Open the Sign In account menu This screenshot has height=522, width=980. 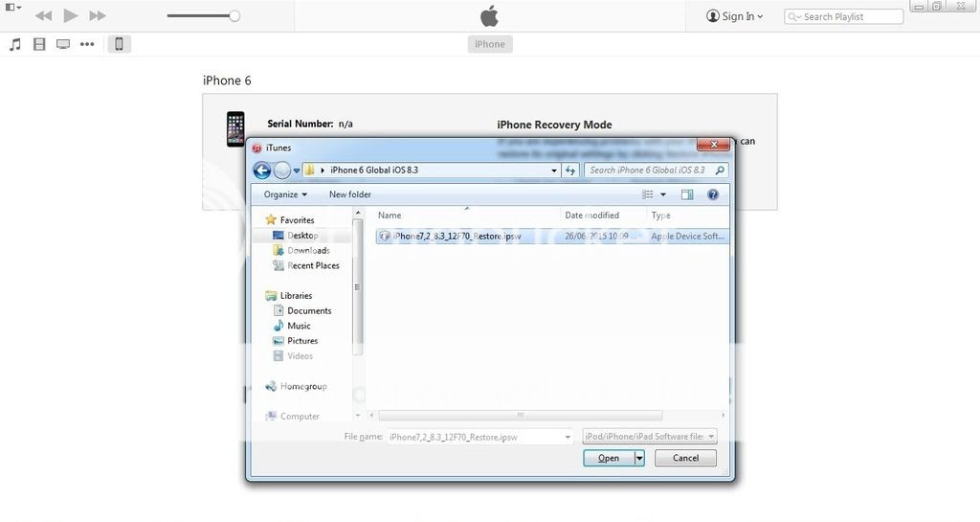734,16
